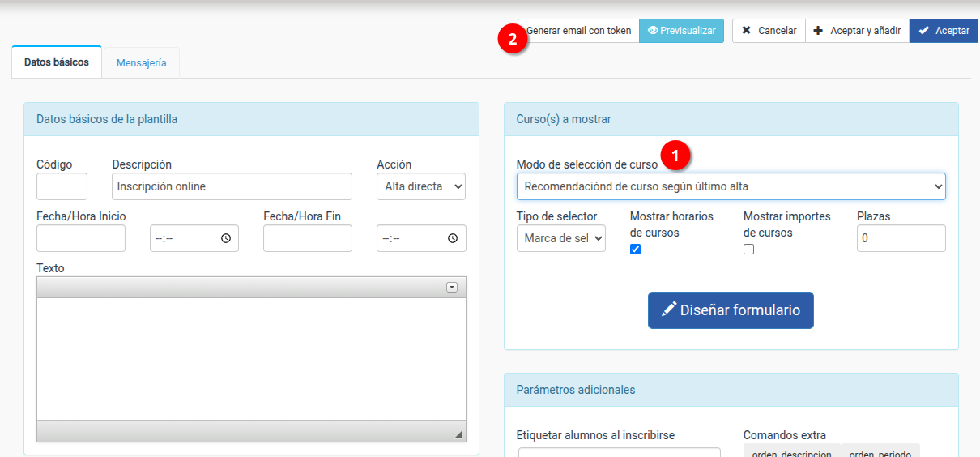The width and height of the screenshot is (980, 457).
Task: Click Generar email con token button
Action: point(579,31)
